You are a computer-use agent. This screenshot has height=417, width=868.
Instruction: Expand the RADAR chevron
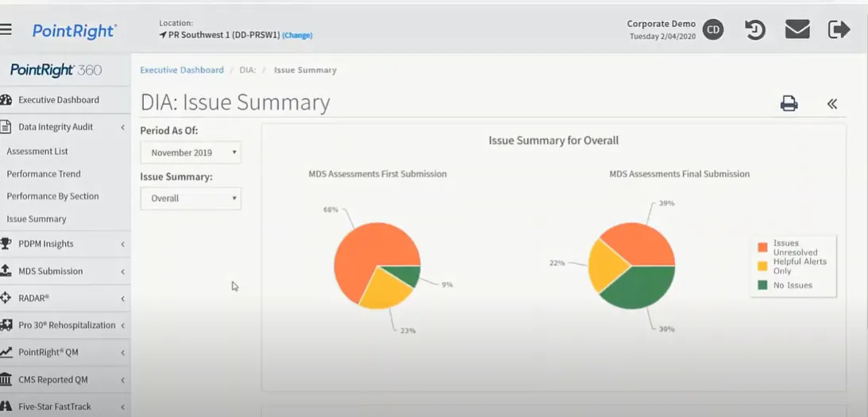pyautogui.click(x=122, y=299)
